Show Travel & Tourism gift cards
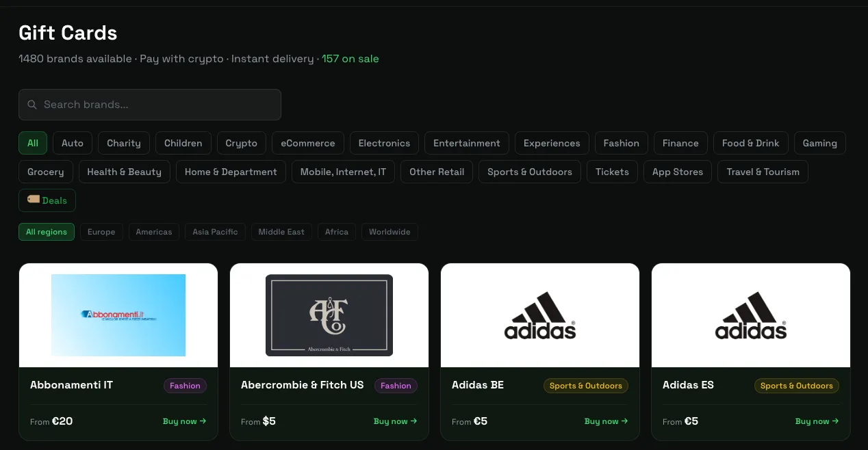Image resolution: width=868 pixels, height=450 pixels. click(x=763, y=172)
